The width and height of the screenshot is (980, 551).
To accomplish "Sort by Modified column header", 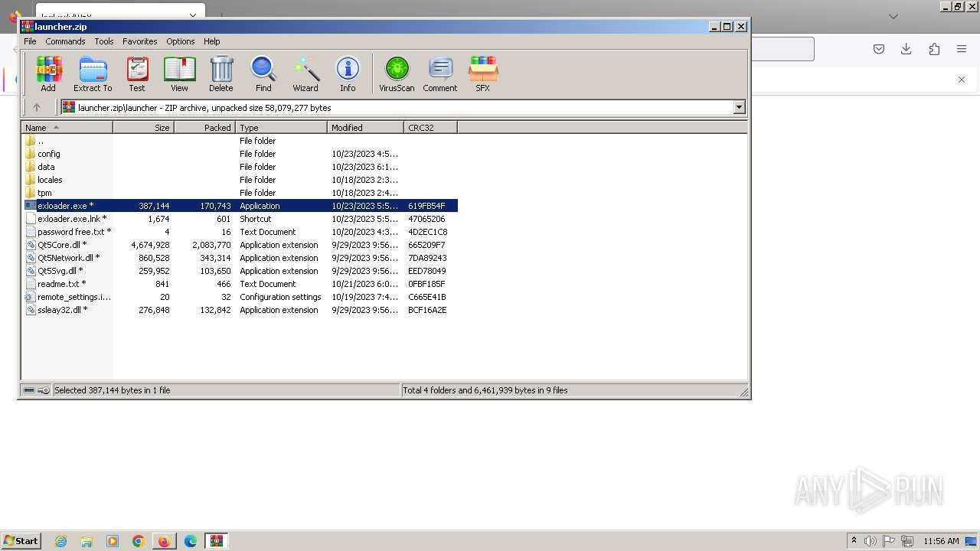I will point(366,128).
